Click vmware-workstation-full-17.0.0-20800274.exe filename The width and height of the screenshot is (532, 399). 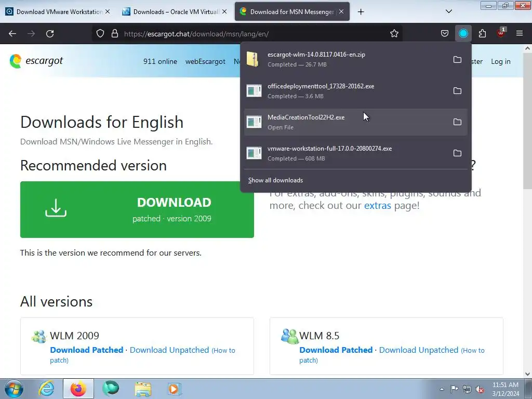(x=329, y=149)
